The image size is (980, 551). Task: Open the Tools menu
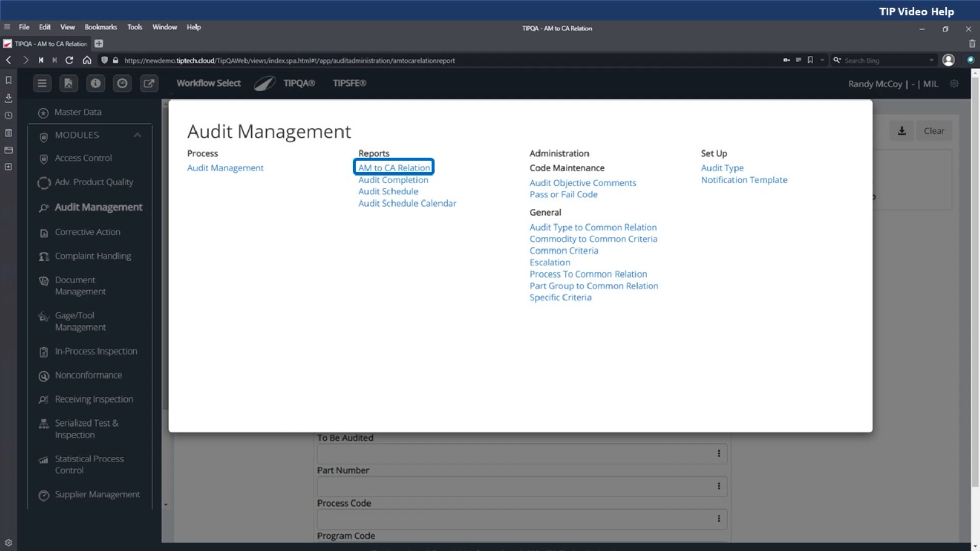click(x=135, y=27)
